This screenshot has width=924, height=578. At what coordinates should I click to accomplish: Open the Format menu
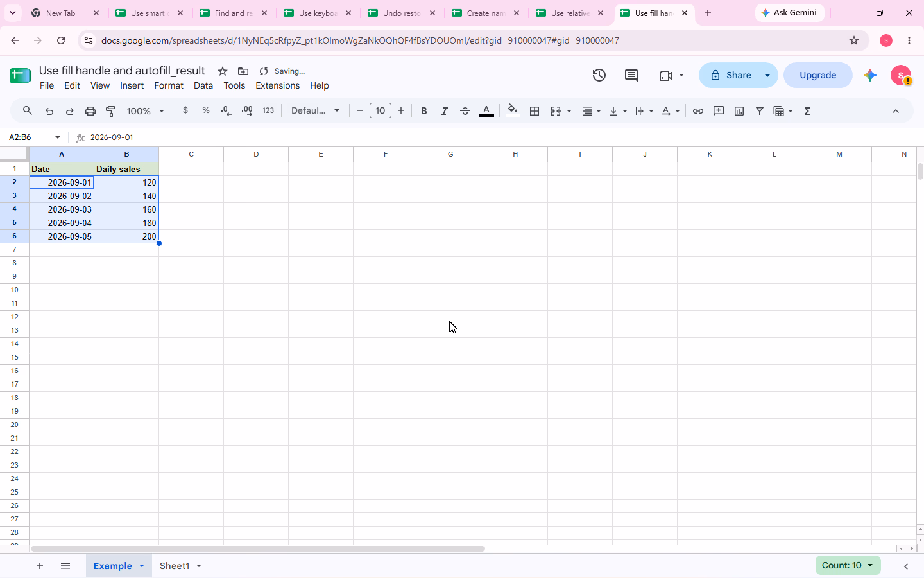169,85
